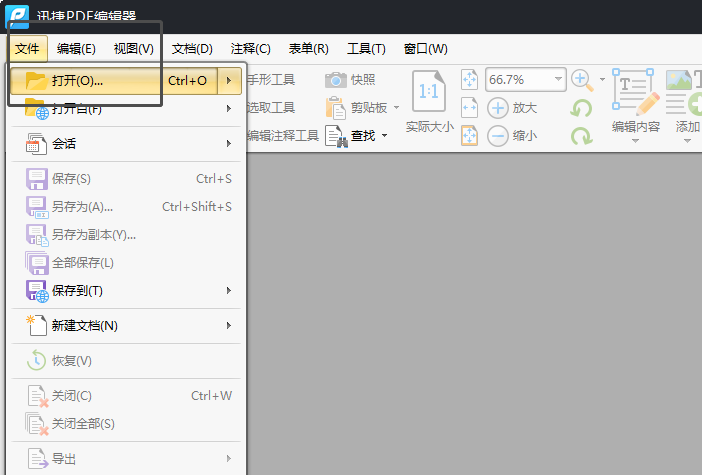Open the 表单(R) menu

pyautogui.click(x=308, y=48)
